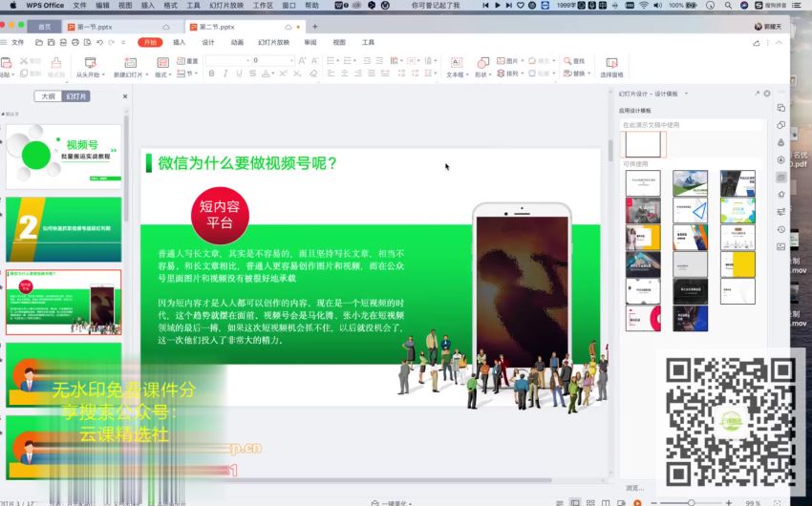812x506 pixels.
Task: Click the settings gear icon in design pane header
Action: coord(767,94)
